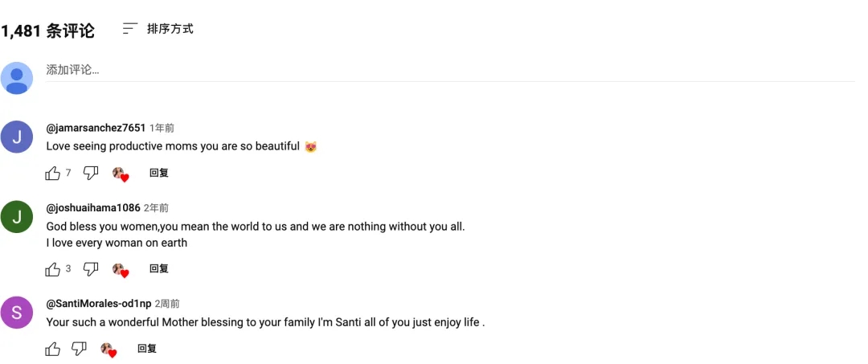Dislike the comment by @jamarsanchez7651
868x364 pixels.
coord(91,173)
